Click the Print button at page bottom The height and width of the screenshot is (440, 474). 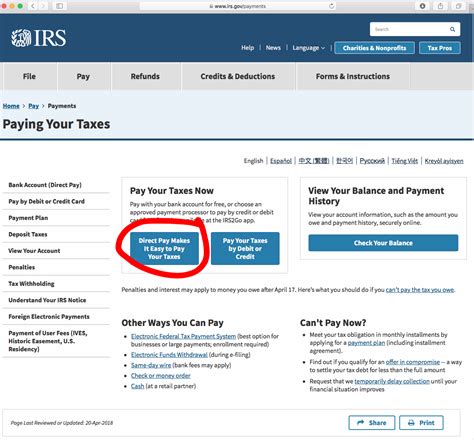click(x=421, y=423)
